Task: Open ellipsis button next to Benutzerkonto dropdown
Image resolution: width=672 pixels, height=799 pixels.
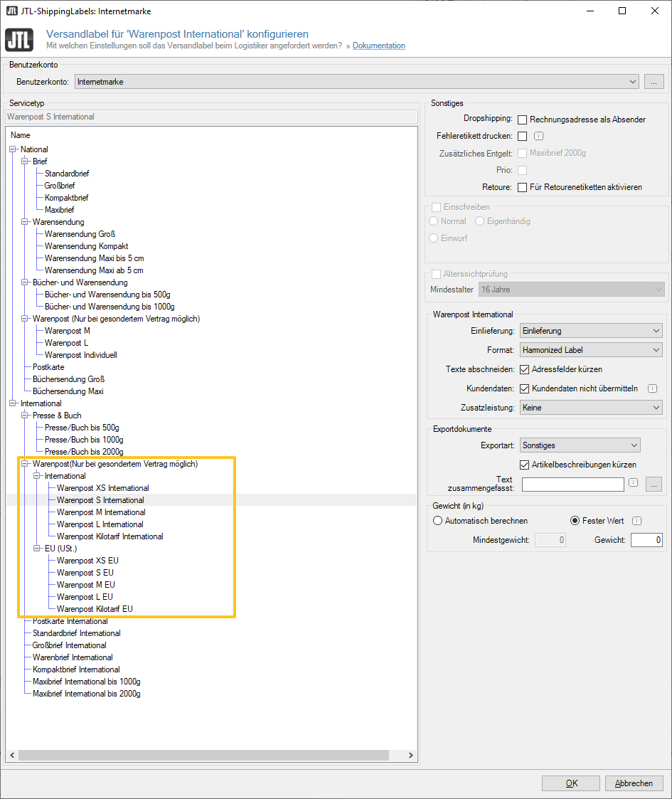Action: 654,82
